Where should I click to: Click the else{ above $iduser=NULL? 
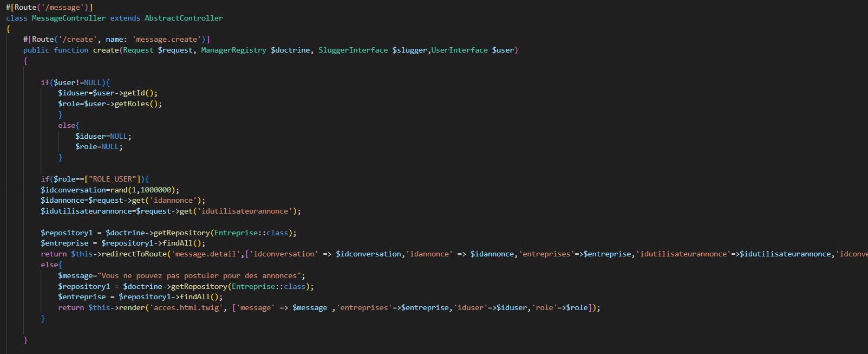click(69, 125)
